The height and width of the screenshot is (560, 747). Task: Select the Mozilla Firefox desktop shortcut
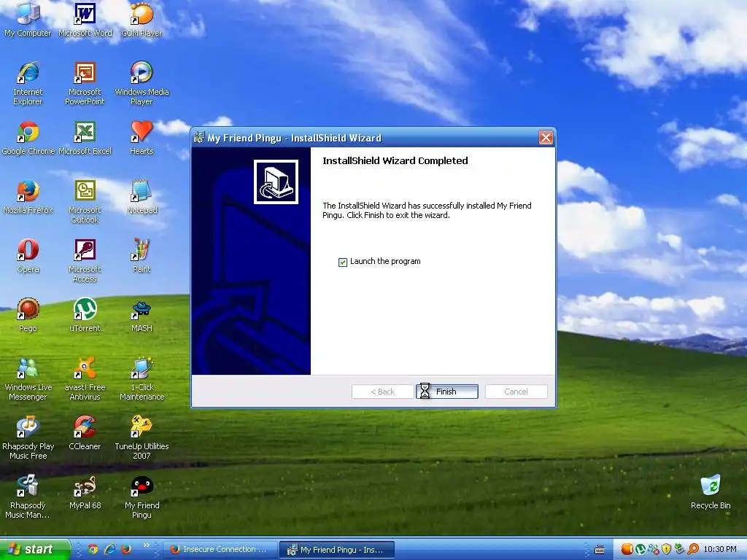click(28, 197)
